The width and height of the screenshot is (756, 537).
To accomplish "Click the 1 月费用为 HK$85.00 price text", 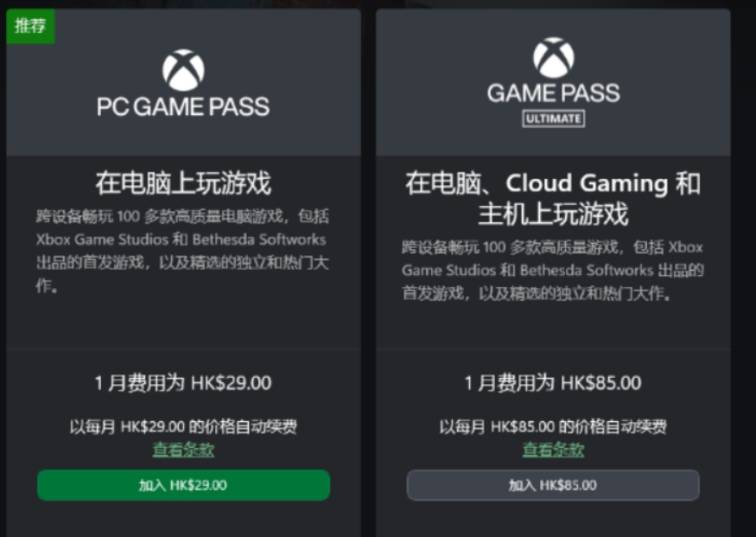I will tap(553, 383).
